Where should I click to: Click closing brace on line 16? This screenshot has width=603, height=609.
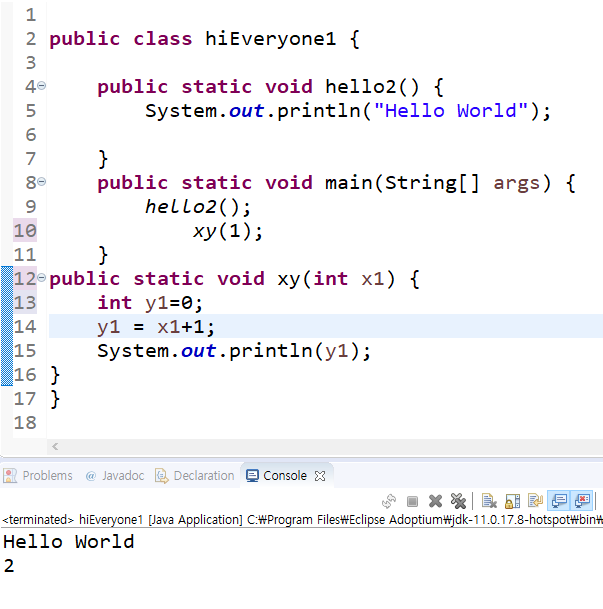tap(55, 375)
